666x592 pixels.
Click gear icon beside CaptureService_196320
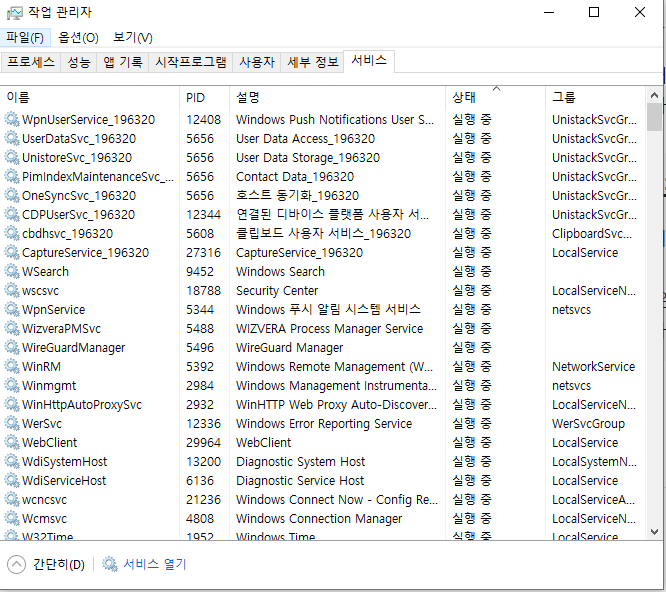click(12, 252)
